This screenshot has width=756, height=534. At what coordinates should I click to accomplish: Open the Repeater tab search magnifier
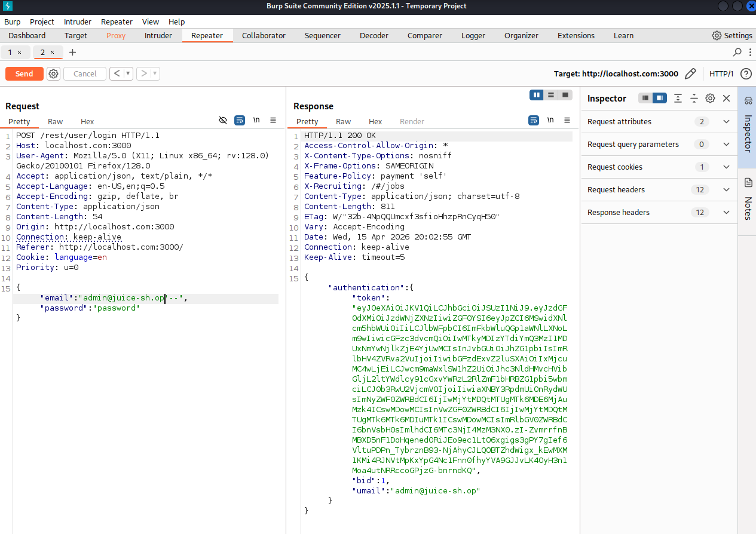coord(737,52)
